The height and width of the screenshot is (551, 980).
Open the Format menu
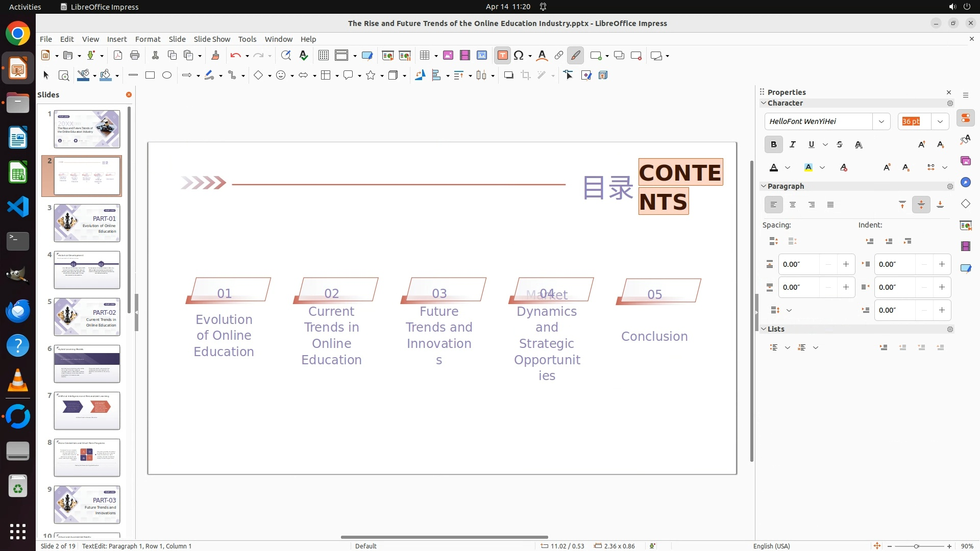tap(148, 39)
